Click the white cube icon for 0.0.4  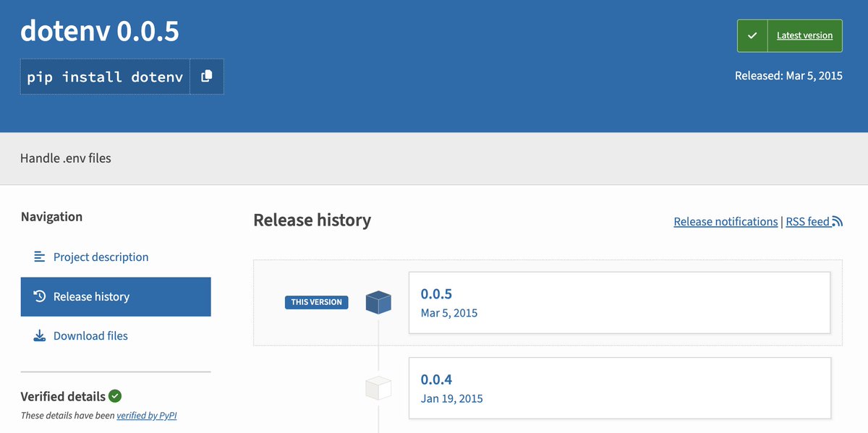[378, 387]
